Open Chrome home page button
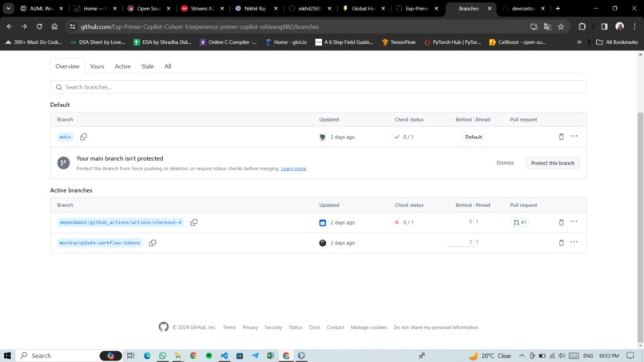The image size is (644, 362). pyautogui.click(x=54, y=26)
